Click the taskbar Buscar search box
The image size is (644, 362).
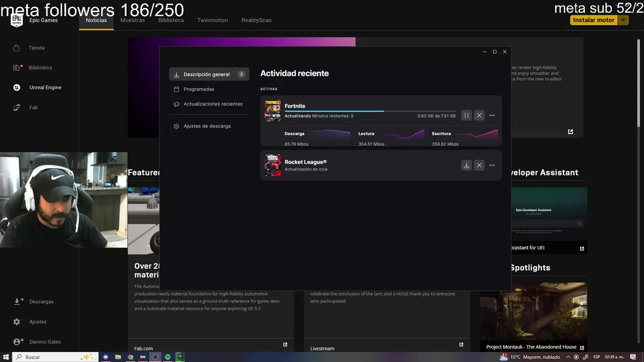[x=54, y=357]
